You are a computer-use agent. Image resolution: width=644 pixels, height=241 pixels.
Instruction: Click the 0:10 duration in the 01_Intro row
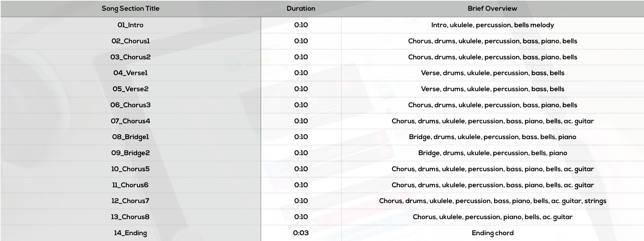(x=301, y=25)
